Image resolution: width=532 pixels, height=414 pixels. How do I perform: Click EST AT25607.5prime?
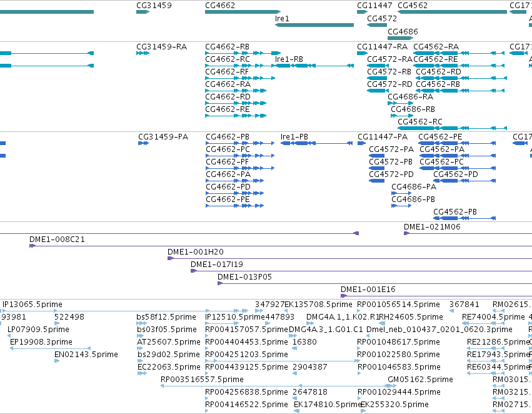pos(169,342)
